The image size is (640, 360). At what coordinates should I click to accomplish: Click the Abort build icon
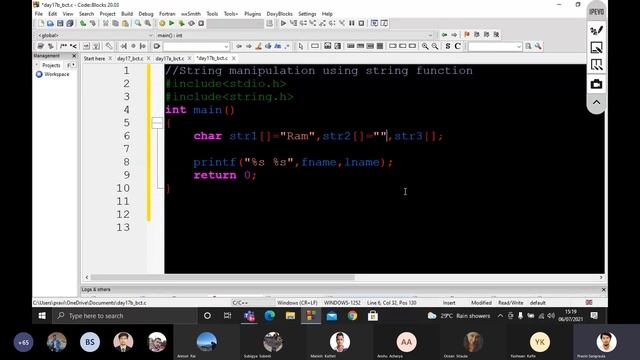click(201, 24)
